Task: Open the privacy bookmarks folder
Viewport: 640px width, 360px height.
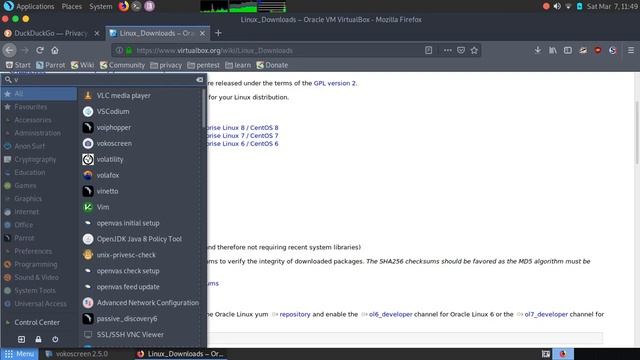Action: [x=166, y=65]
